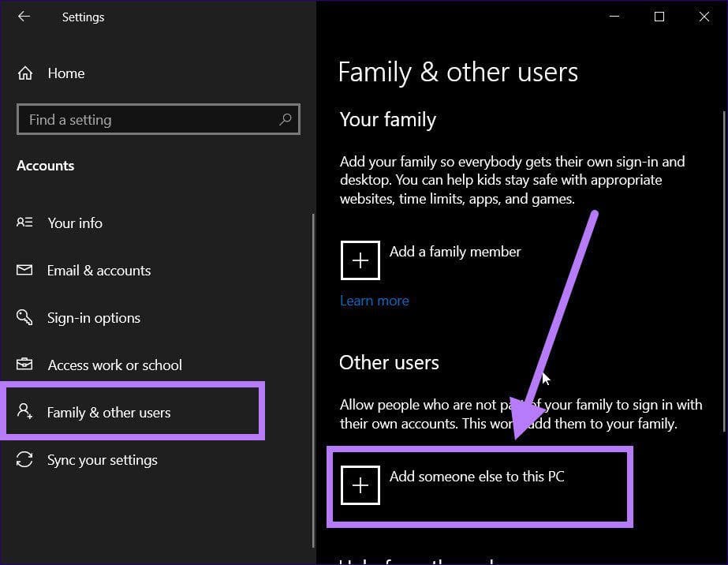
Task: Go back using the back arrow
Action: click(24, 17)
